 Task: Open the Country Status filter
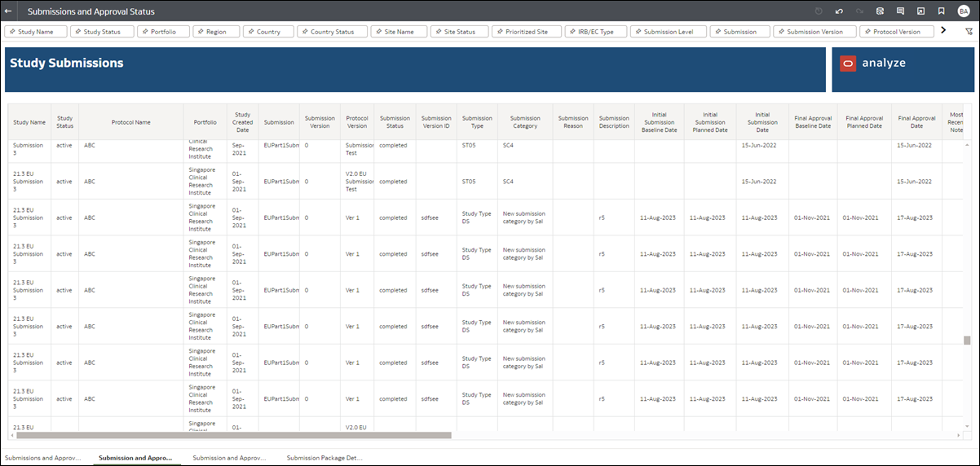[x=332, y=32]
